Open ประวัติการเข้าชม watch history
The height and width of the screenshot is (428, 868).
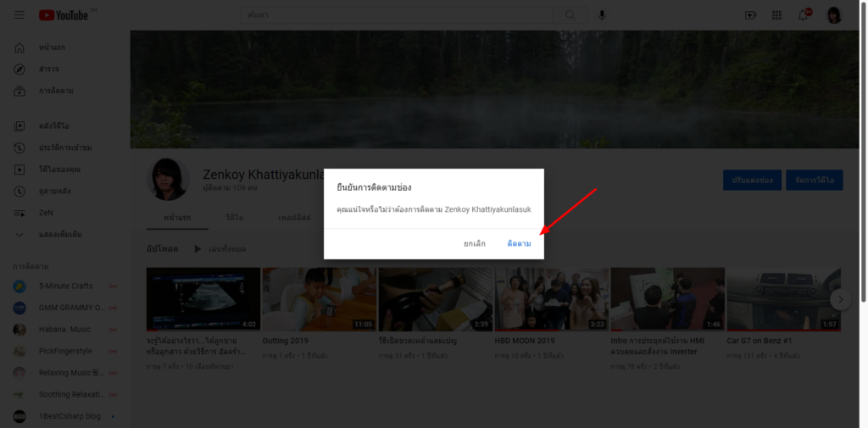coord(64,147)
